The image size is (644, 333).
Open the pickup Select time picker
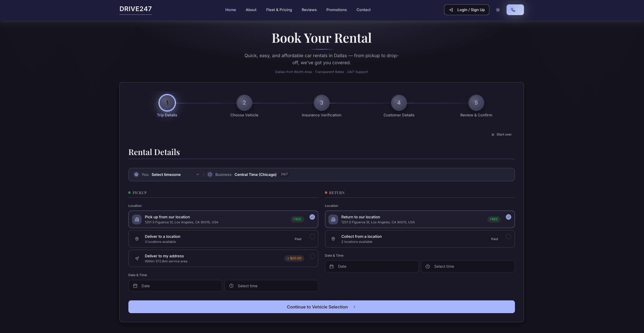point(271,286)
